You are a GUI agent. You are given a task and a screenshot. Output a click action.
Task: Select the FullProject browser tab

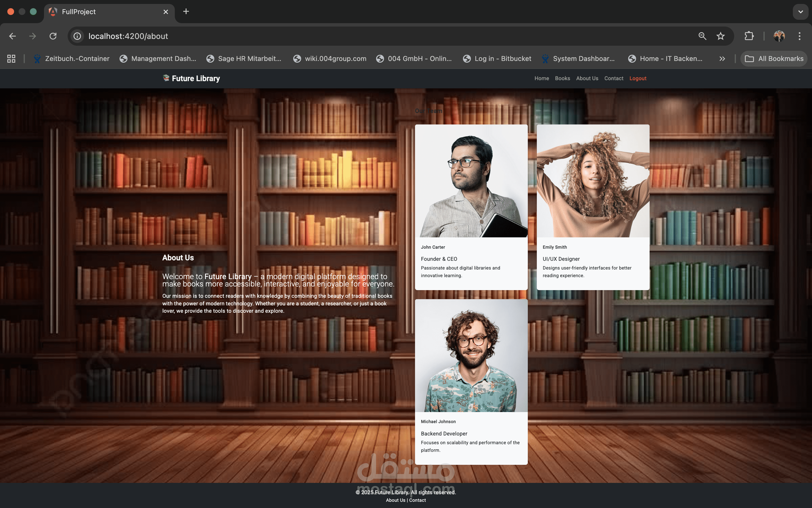click(x=109, y=12)
